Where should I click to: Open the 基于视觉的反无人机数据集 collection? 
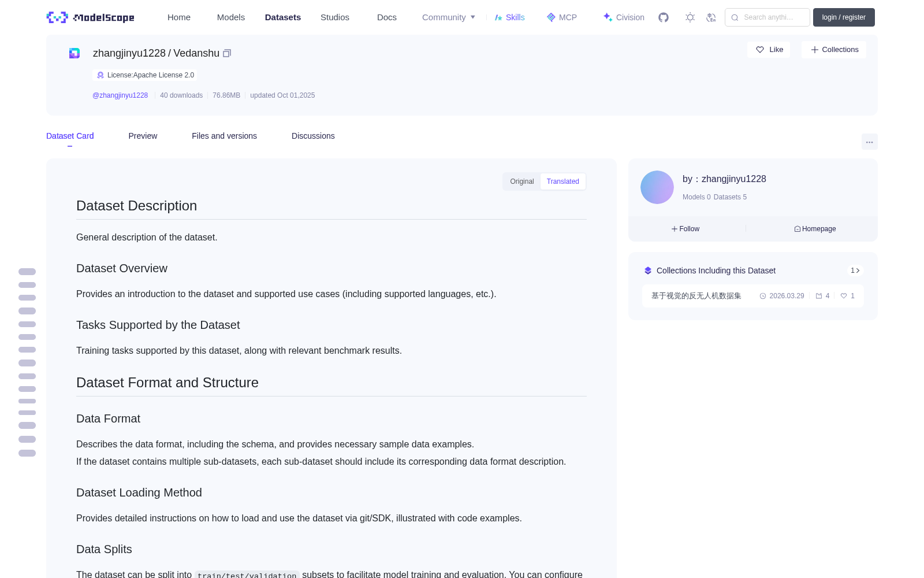click(x=753, y=296)
